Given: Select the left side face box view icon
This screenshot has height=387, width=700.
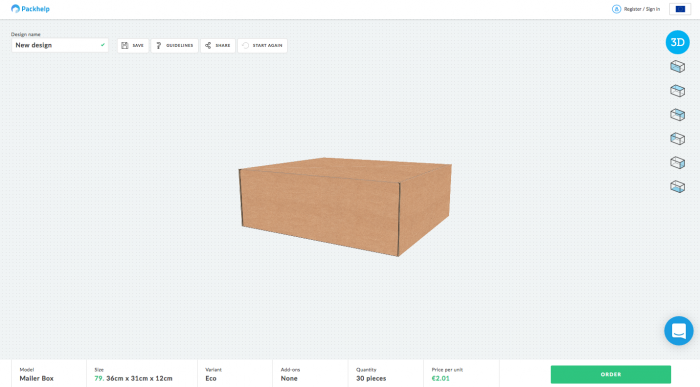Looking at the screenshot, I should [x=678, y=139].
